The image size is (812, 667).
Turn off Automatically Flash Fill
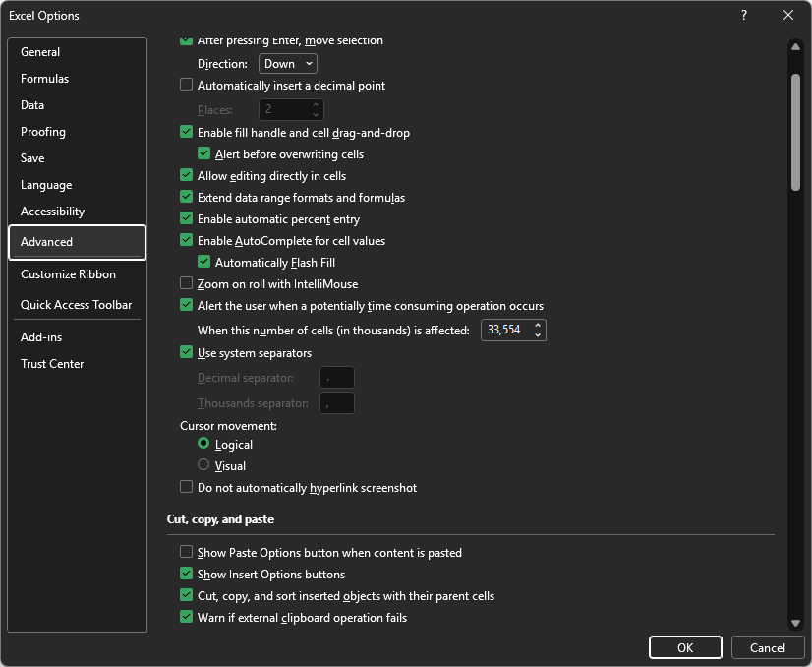point(204,263)
